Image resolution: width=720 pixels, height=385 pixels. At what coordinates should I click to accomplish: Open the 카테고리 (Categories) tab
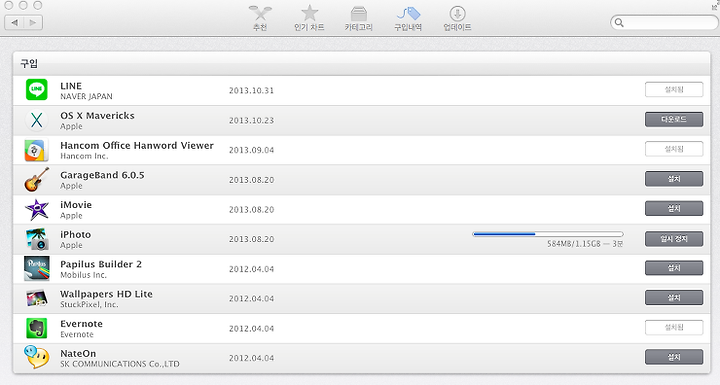coord(359,18)
